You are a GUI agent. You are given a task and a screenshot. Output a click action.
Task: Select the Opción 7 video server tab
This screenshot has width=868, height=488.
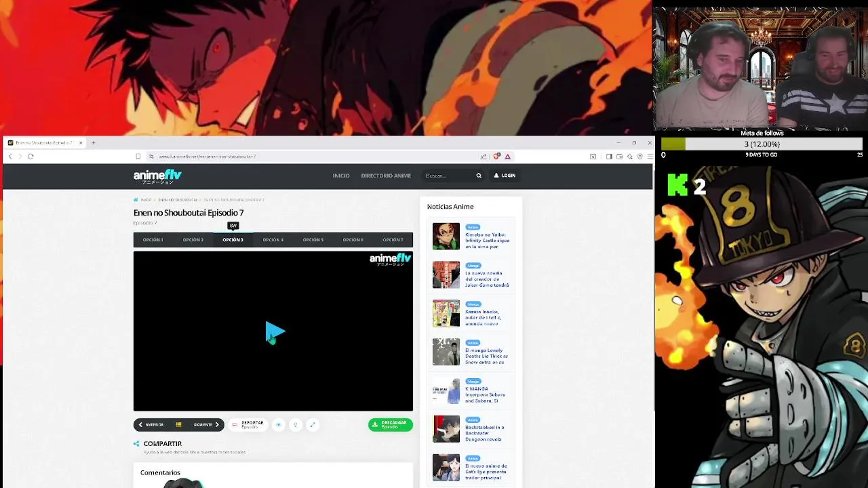coord(393,240)
